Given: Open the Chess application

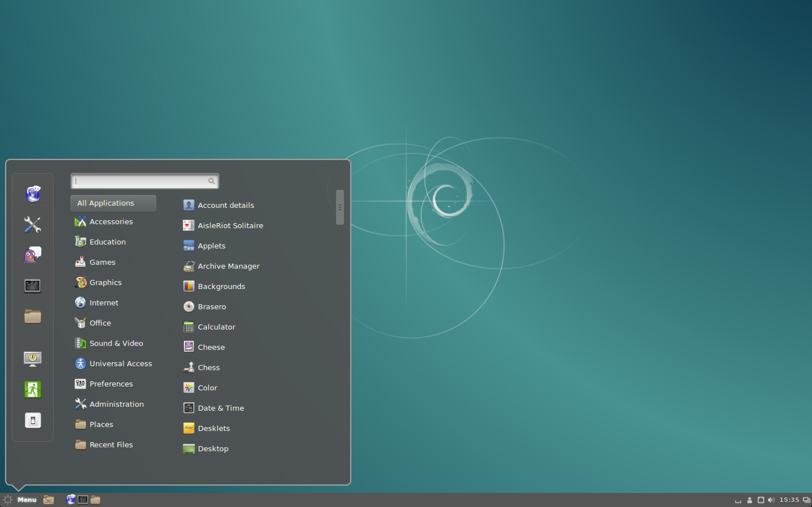Looking at the screenshot, I should [209, 367].
